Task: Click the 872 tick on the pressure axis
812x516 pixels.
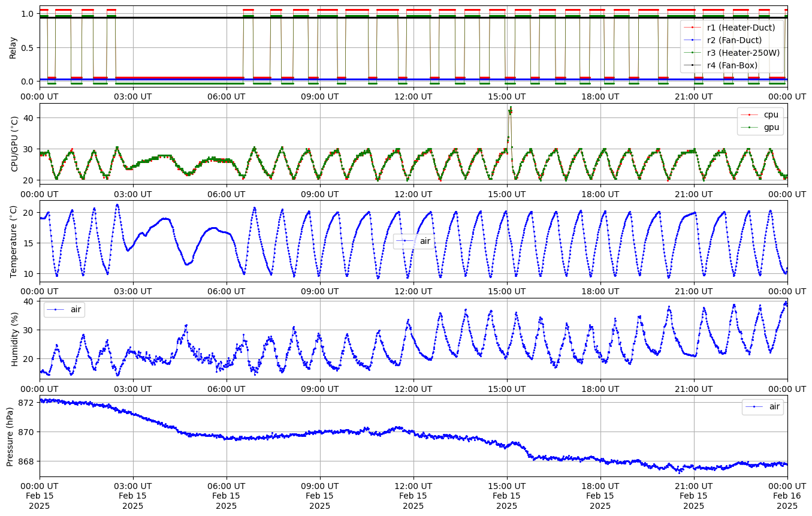Action: pos(27,403)
